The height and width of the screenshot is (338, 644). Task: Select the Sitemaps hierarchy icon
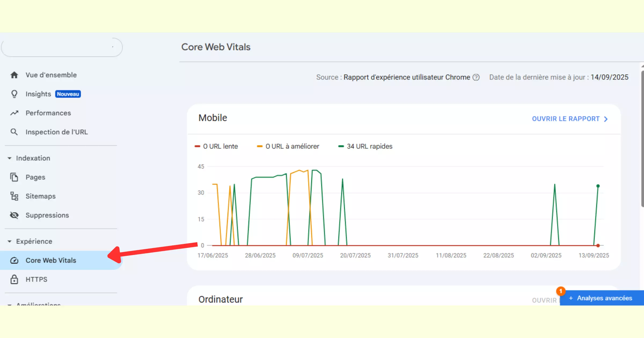click(14, 196)
